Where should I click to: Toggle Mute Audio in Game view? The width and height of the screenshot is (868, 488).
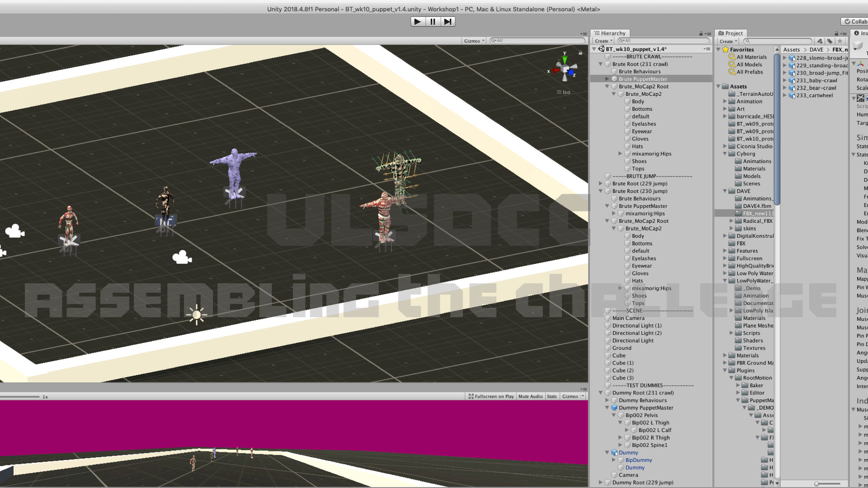[x=530, y=396]
